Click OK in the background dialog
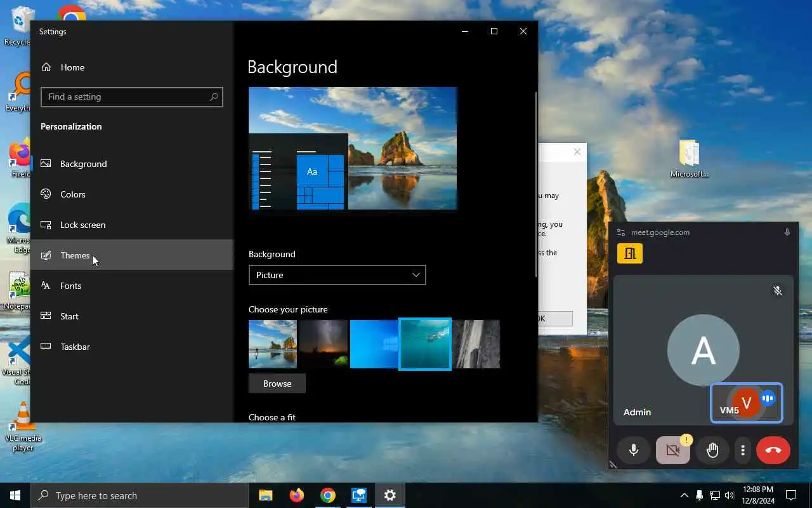Image resolution: width=812 pixels, height=508 pixels. pos(555,319)
